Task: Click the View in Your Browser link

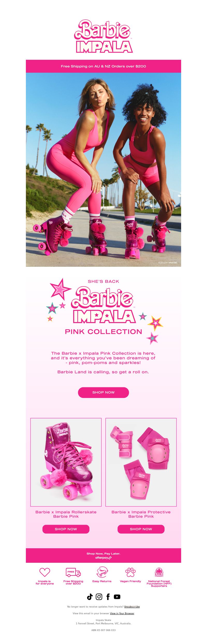Action: coord(122,613)
